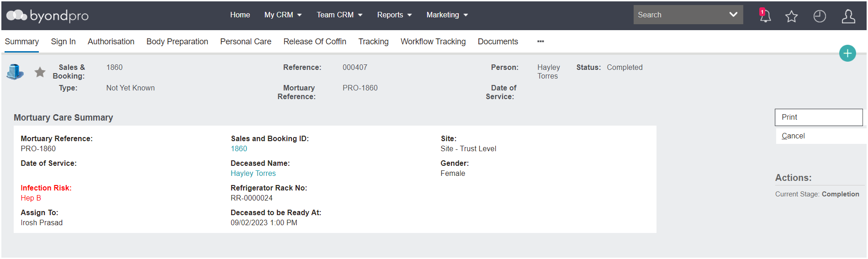Open Sales and Booking ID link 1860
The image size is (868, 259).
click(x=239, y=149)
